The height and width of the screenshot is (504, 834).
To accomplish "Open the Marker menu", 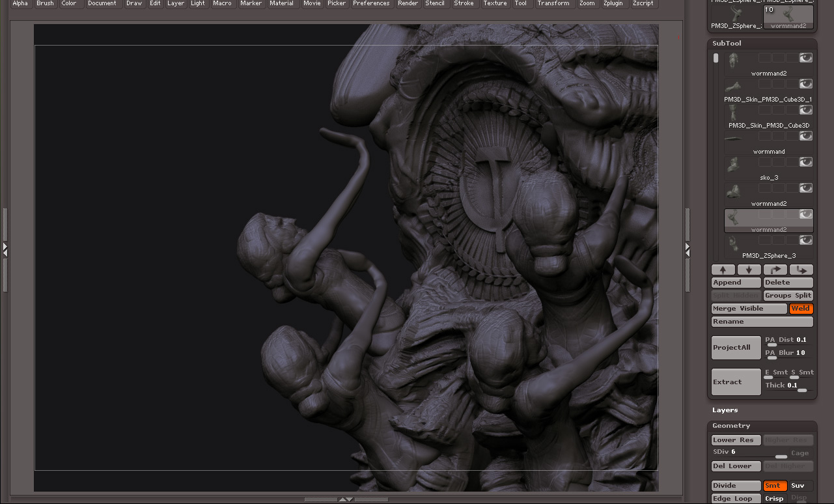I will pyautogui.click(x=251, y=4).
